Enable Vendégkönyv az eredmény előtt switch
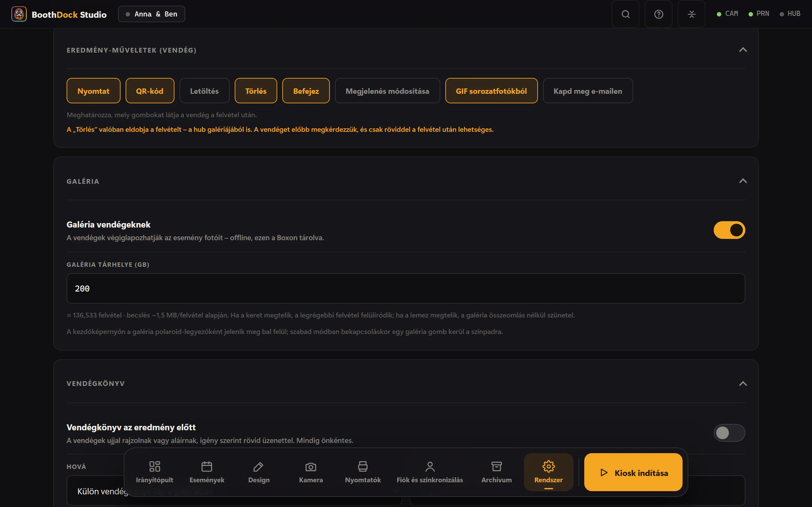This screenshot has width=812, height=507. (x=729, y=433)
